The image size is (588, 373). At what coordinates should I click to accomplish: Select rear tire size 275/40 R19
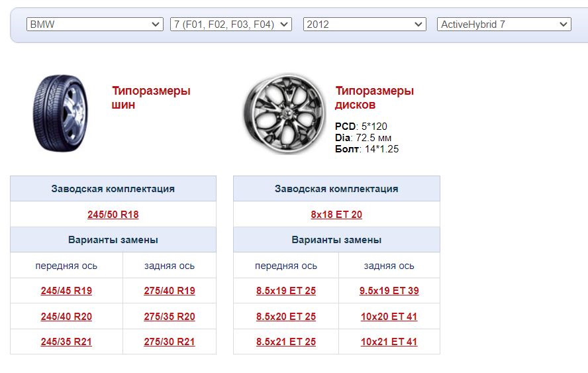click(x=170, y=291)
